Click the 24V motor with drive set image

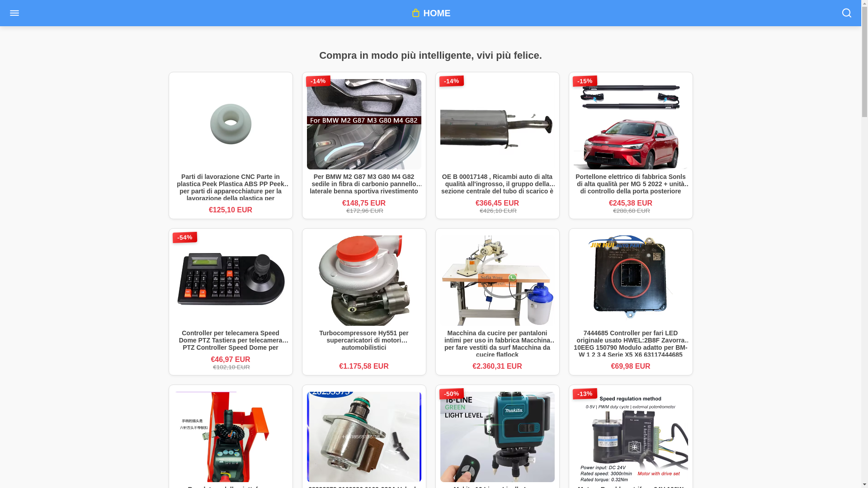click(631, 436)
